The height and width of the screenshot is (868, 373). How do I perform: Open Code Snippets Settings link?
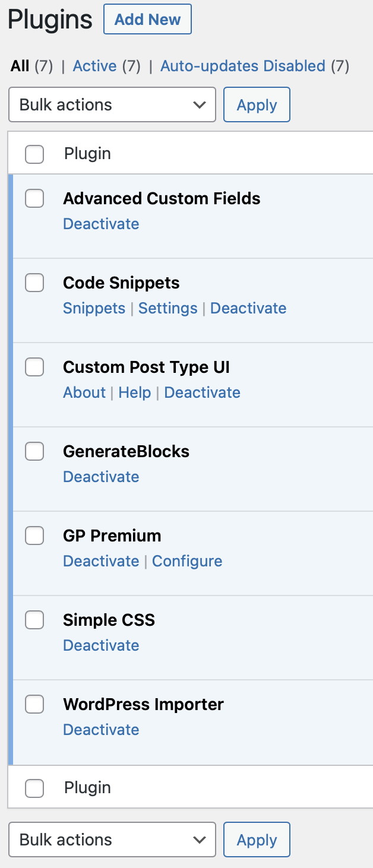click(168, 308)
